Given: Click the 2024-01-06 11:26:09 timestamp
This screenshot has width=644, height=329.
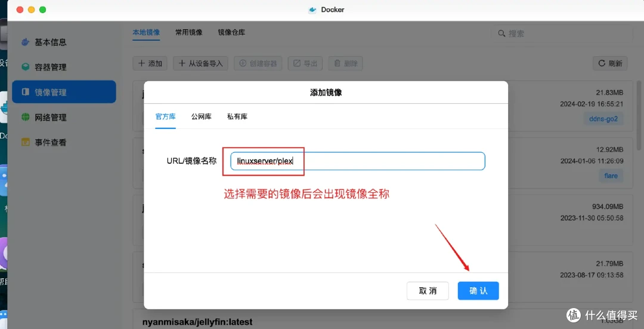Looking at the screenshot, I should coord(592,161).
